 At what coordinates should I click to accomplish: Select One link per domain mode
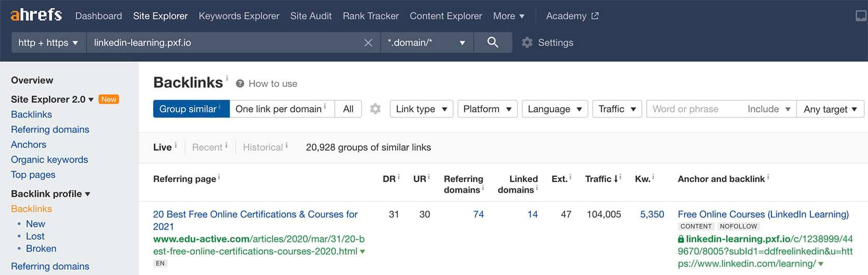[x=282, y=109]
